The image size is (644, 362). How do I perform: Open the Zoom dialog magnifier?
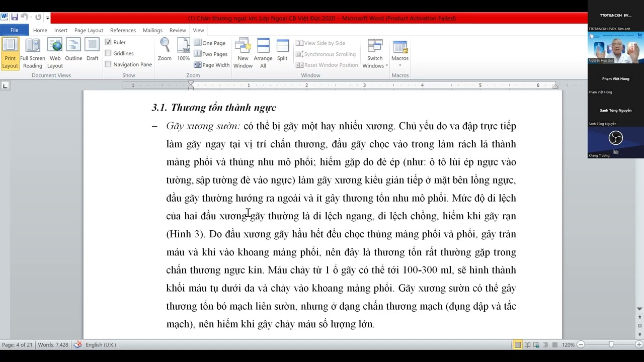pos(165,50)
